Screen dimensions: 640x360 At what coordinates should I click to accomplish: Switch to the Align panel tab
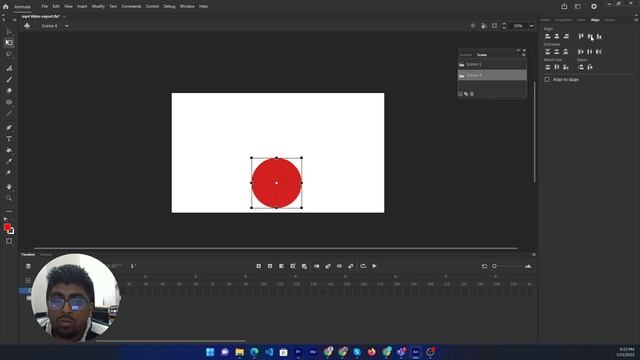tap(595, 20)
